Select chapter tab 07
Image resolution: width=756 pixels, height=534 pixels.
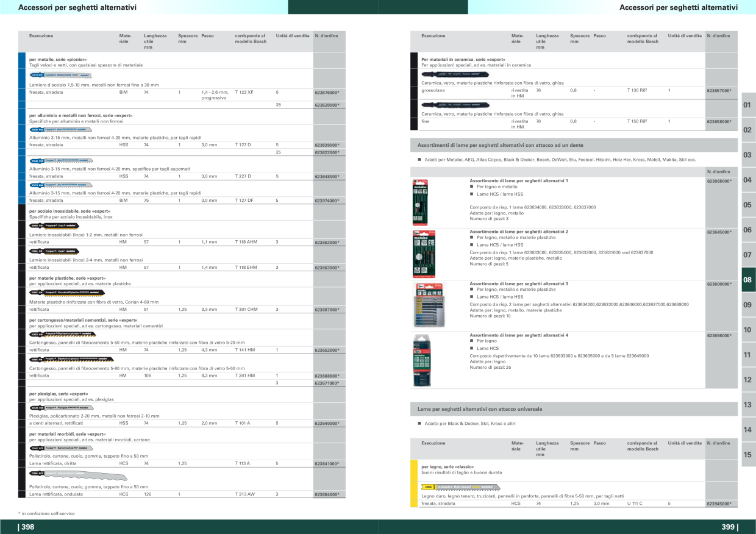[x=748, y=255]
